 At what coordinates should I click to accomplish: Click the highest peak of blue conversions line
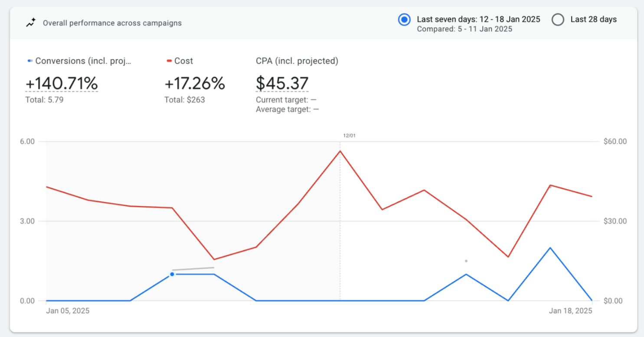point(550,248)
